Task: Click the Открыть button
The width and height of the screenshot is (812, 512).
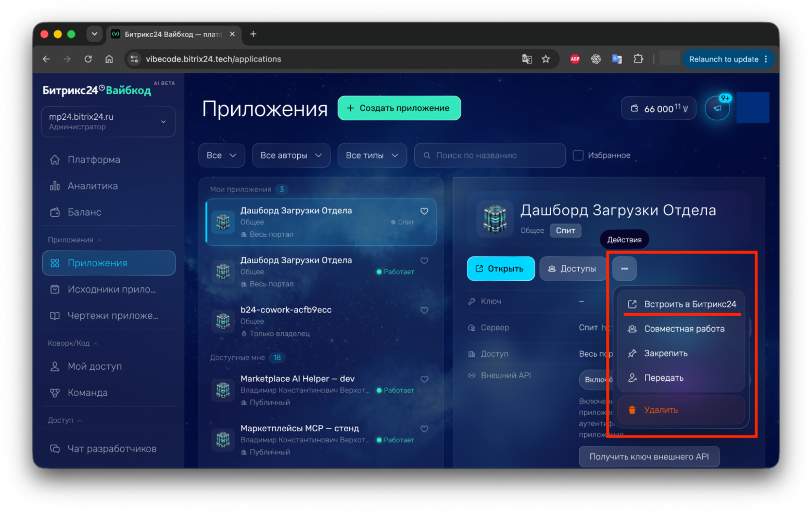Action: tap(501, 269)
